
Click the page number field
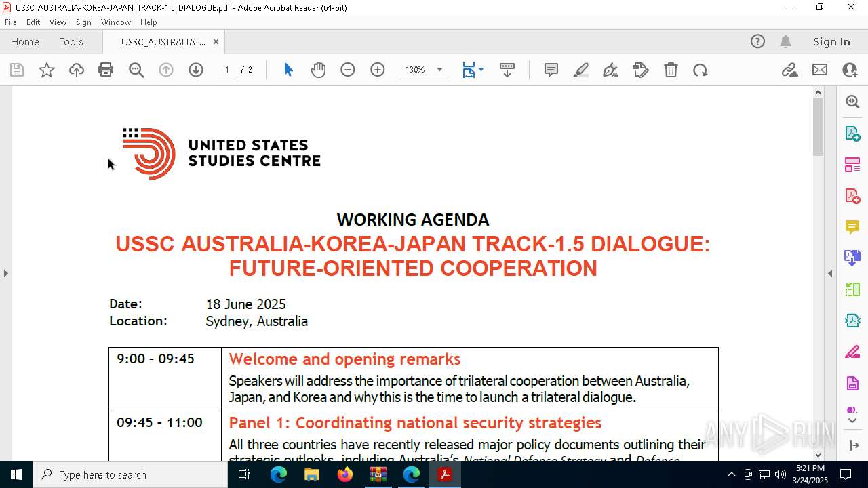click(227, 70)
